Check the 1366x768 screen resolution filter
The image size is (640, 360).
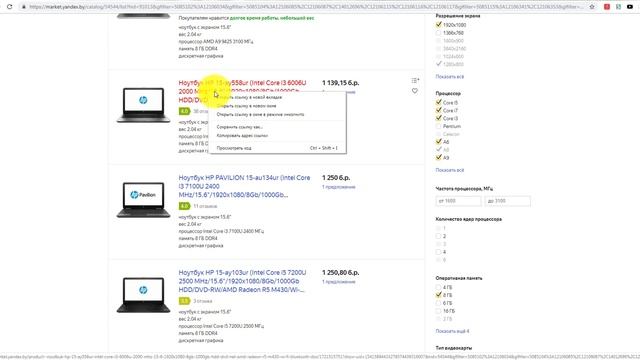pyautogui.click(x=439, y=33)
